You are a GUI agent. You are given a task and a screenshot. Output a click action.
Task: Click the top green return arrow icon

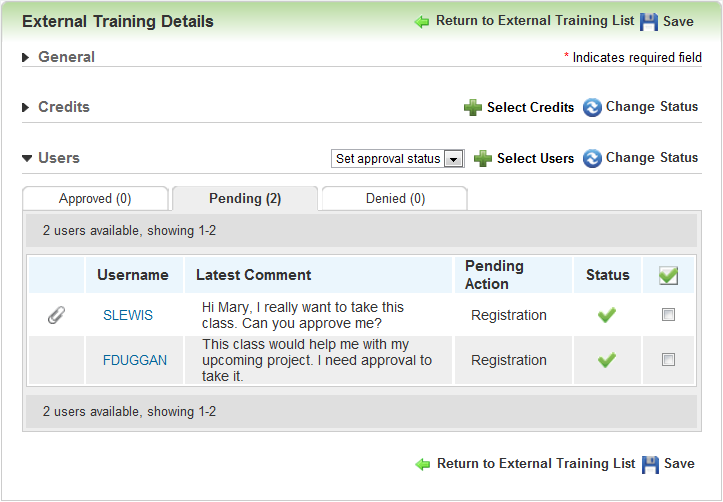pyautogui.click(x=422, y=22)
